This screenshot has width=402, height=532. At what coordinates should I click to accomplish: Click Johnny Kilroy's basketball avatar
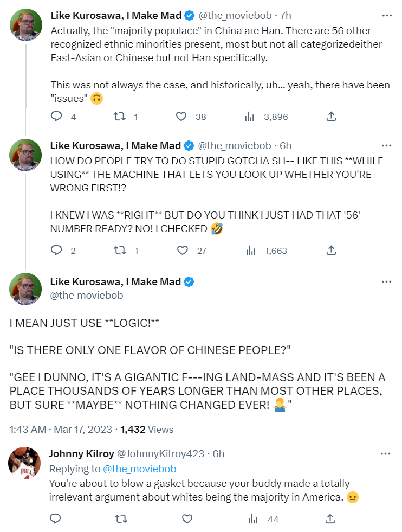(x=24, y=463)
